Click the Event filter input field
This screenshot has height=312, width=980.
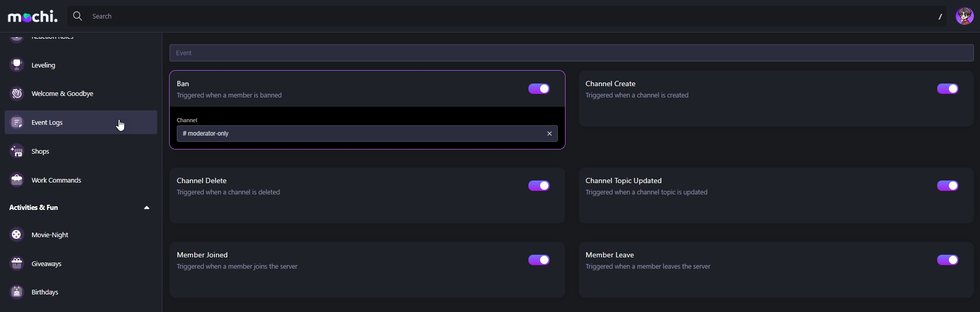click(571, 53)
